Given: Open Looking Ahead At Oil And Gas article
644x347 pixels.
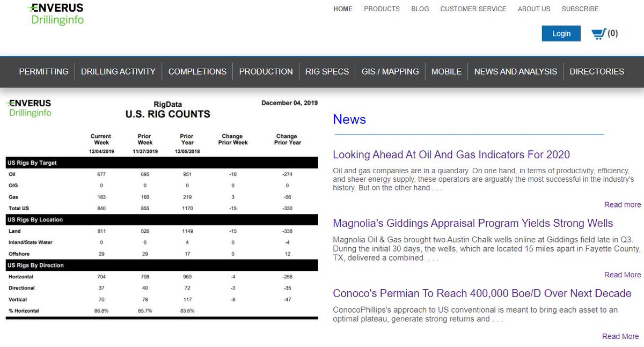Looking at the screenshot, I should click(451, 154).
